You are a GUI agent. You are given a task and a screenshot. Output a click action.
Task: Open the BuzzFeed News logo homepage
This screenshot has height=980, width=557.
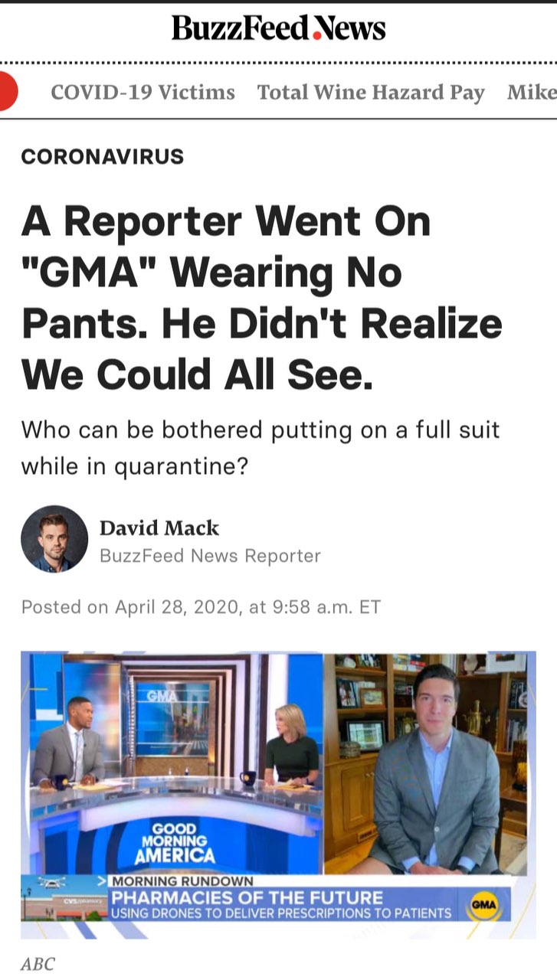tap(278, 28)
